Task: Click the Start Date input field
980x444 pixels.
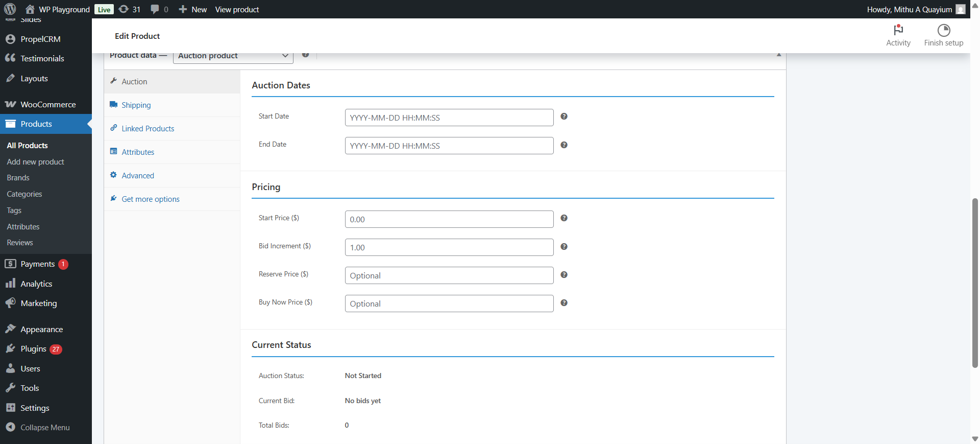Action: (x=449, y=118)
